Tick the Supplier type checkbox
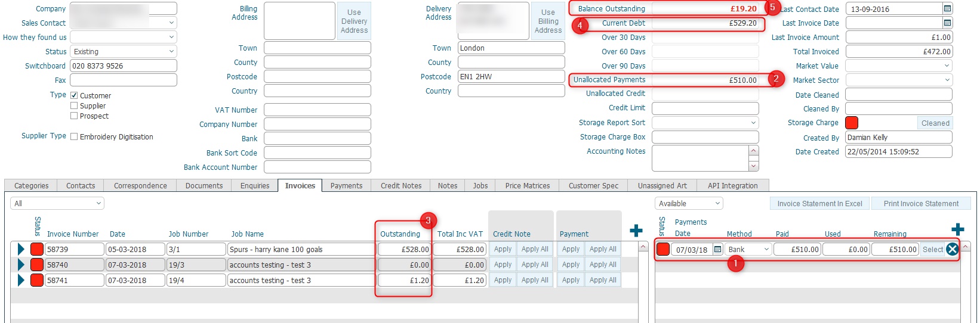980x323 pixels. 74,105
